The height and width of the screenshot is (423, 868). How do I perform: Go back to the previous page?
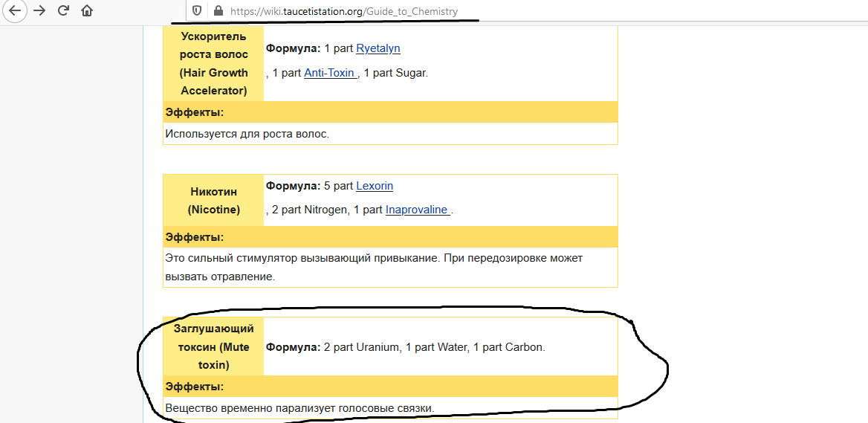coord(14,10)
